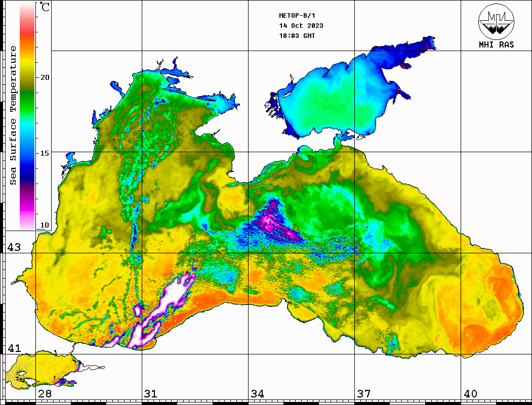Click longitude label 37

364,394
